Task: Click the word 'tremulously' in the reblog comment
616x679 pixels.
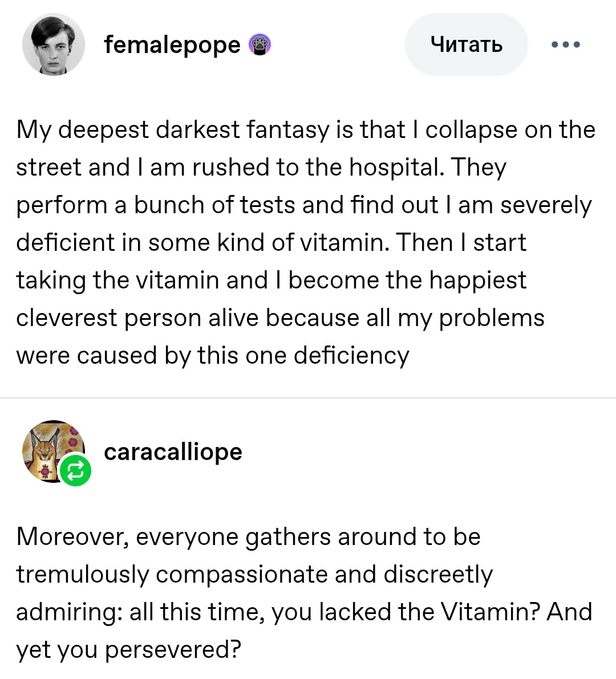Action: [83, 575]
